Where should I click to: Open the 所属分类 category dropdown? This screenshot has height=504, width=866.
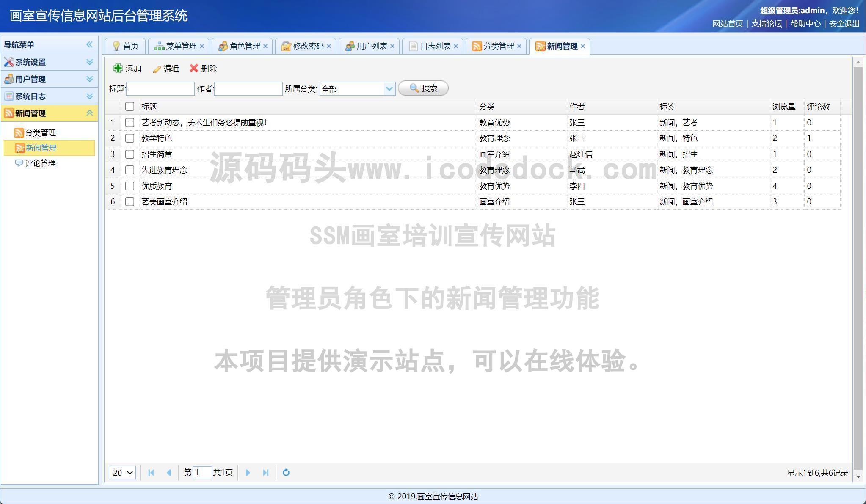tap(389, 88)
